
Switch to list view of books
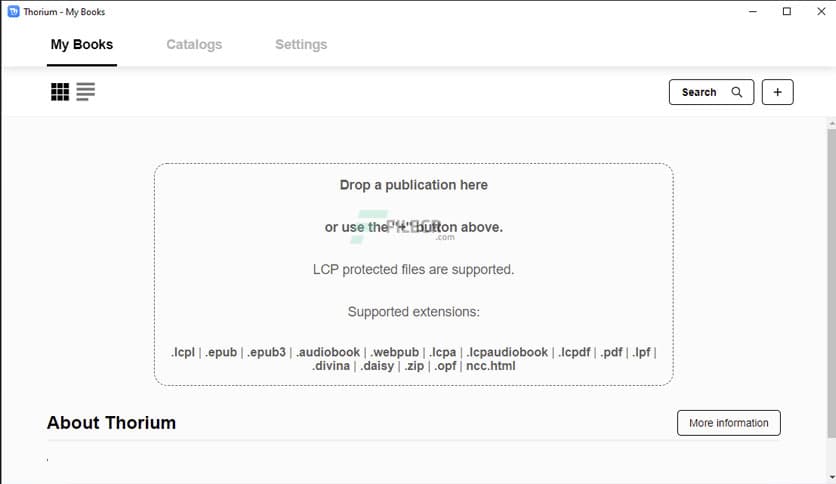[85, 92]
